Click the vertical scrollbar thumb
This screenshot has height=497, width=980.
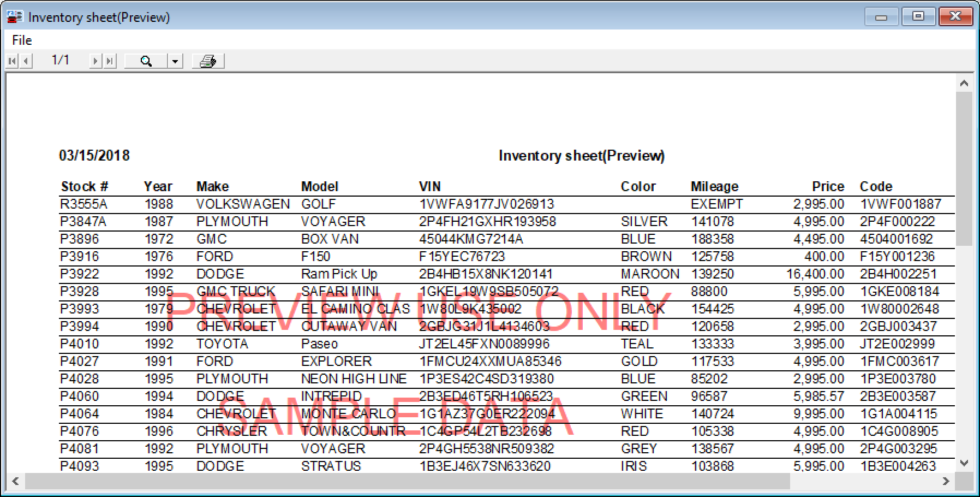click(x=964, y=169)
